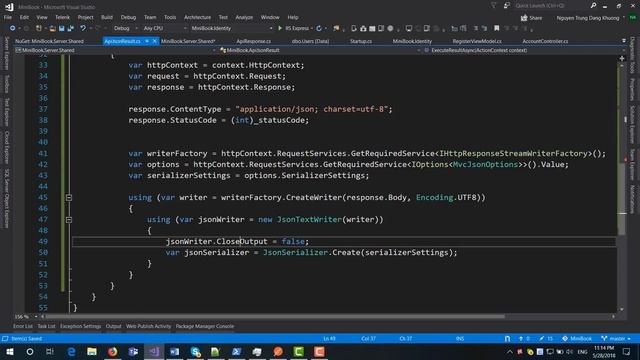The width and height of the screenshot is (640, 360).
Task: Open the Any CPU platform dropdown
Action: click(x=164, y=28)
